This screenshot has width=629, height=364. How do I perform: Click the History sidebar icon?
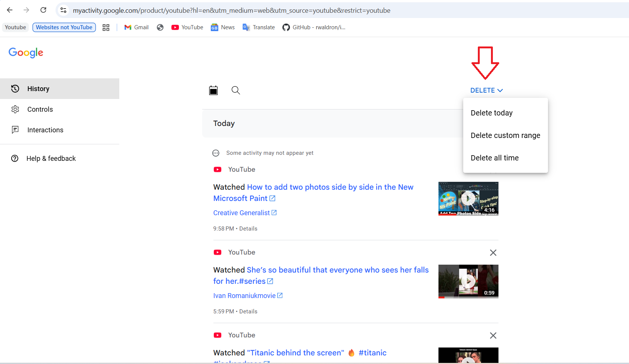tap(15, 88)
